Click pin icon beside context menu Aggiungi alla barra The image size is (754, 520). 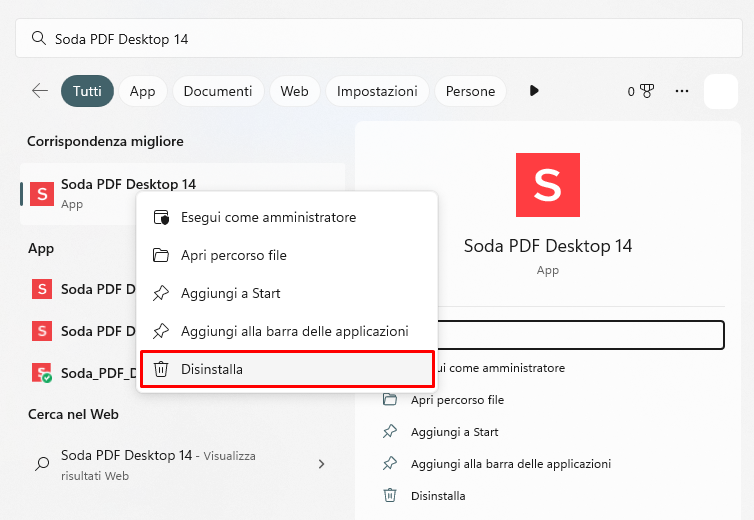161,331
